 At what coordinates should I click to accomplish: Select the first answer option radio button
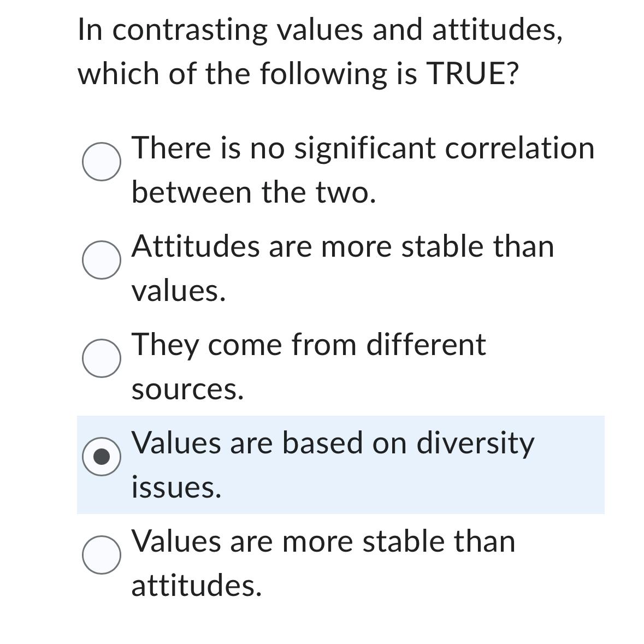102,161
